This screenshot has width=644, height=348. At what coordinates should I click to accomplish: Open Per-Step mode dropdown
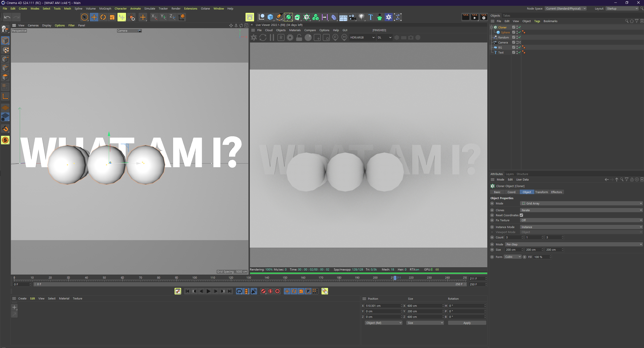tap(574, 244)
